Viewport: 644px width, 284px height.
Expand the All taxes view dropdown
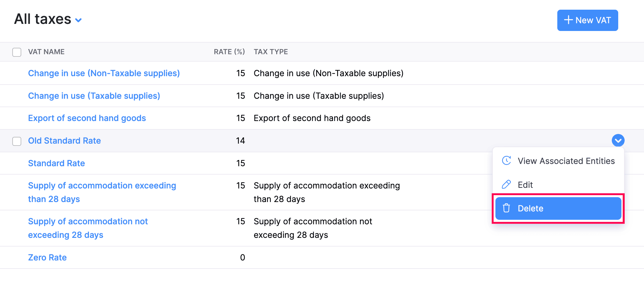pyautogui.click(x=78, y=20)
